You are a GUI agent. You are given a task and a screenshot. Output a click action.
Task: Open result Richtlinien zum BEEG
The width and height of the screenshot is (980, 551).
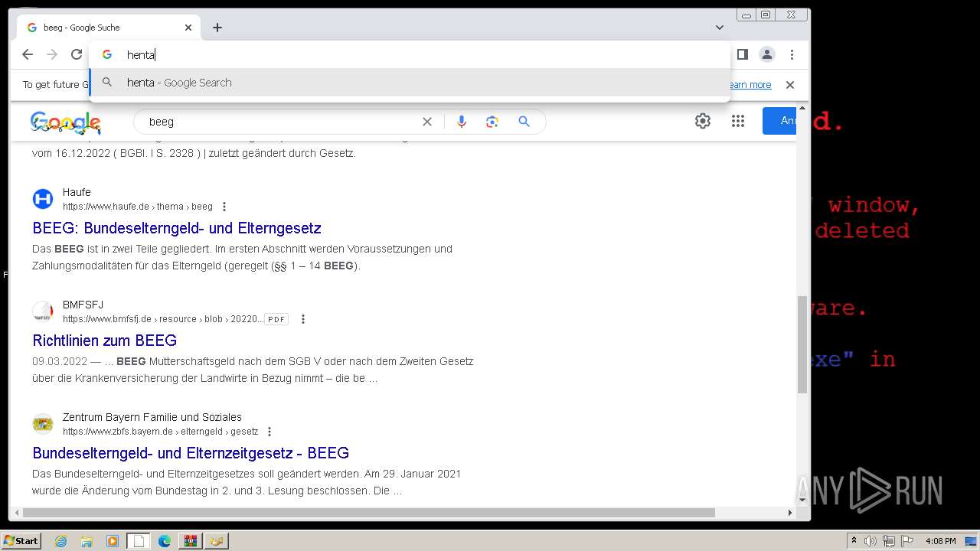104,341
